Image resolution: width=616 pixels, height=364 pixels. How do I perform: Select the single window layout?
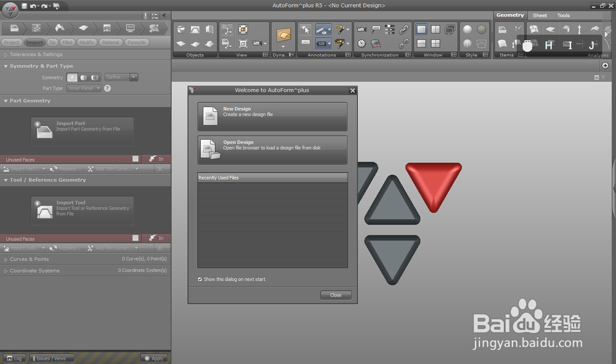tap(421, 30)
